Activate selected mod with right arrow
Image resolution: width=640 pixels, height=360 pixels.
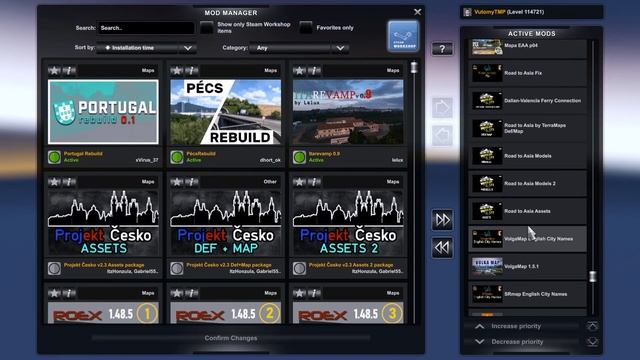click(x=442, y=108)
